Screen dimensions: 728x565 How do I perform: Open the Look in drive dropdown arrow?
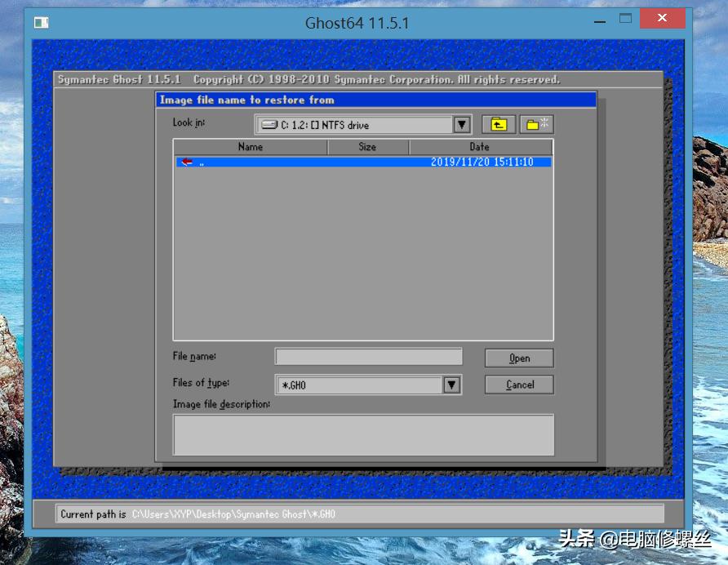[461, 125]
